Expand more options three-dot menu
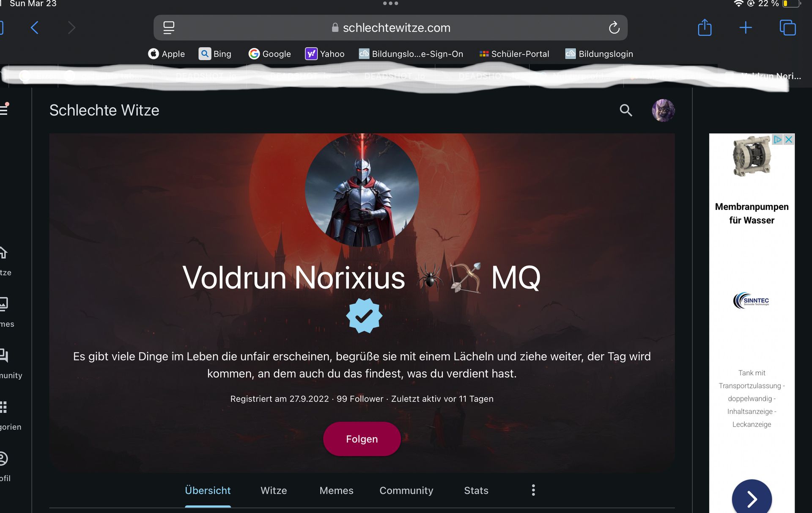812x513 pixels. (533, 490)
